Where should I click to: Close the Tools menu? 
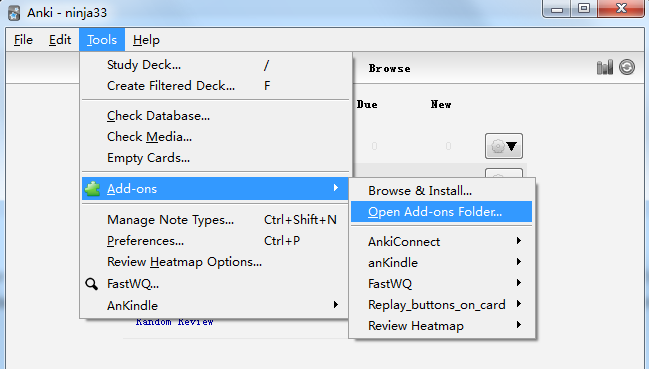pos(102,40)
